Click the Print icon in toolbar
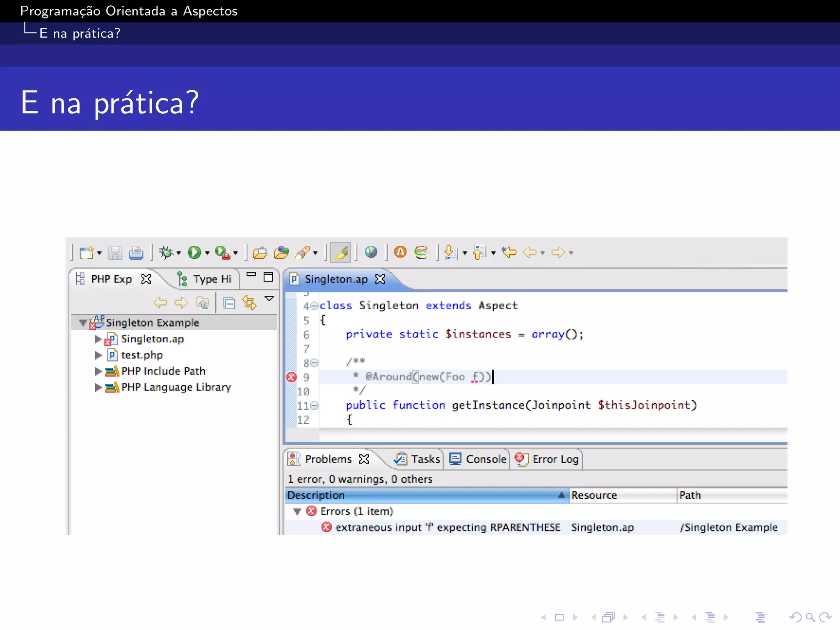Viewport: 840px width, 630px height. coord(136,253)
